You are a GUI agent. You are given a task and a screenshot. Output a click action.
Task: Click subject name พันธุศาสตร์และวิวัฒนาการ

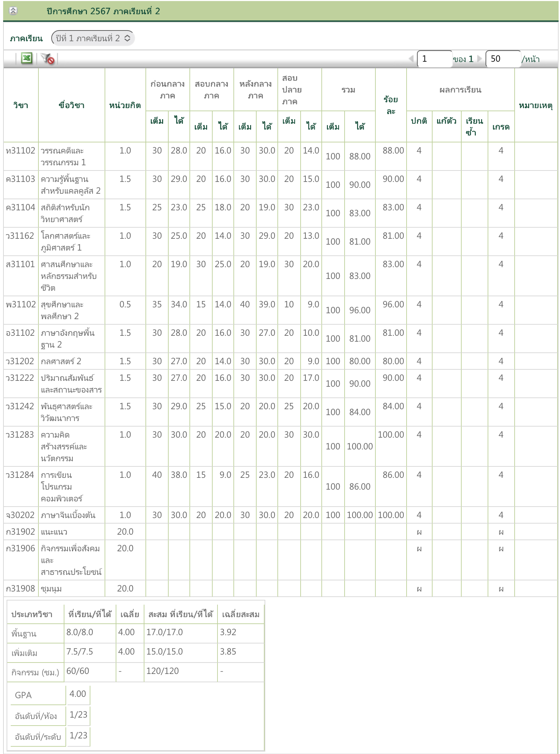coord(66,412)
